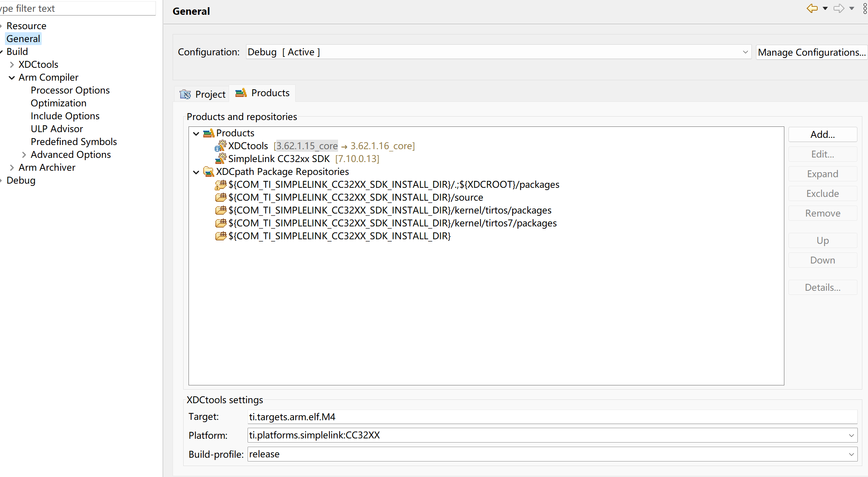Click the forward navigation arrow icon
Screen dimensions: 868x477
click(x=839, y=8)
